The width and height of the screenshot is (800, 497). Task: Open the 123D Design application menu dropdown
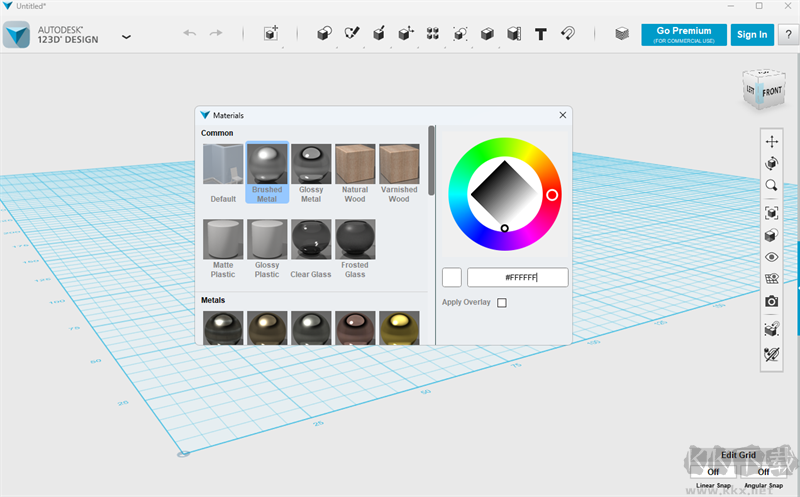click(x=126, y=36)
